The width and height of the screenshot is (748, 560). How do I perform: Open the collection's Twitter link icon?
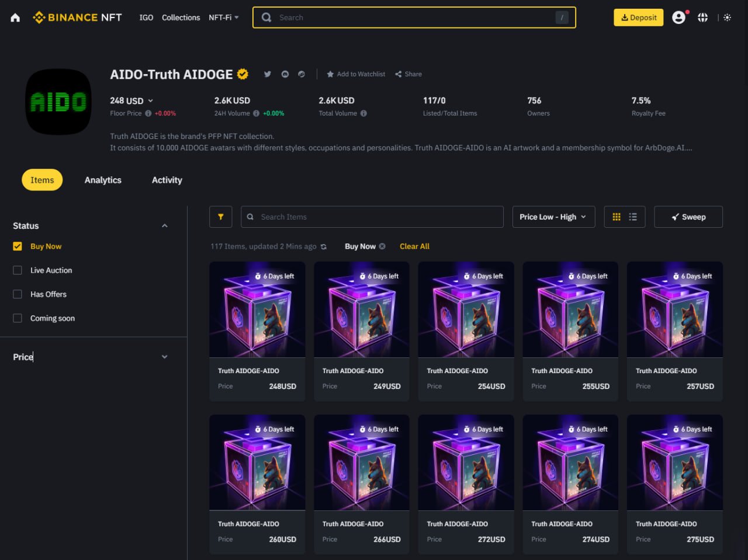268,74
